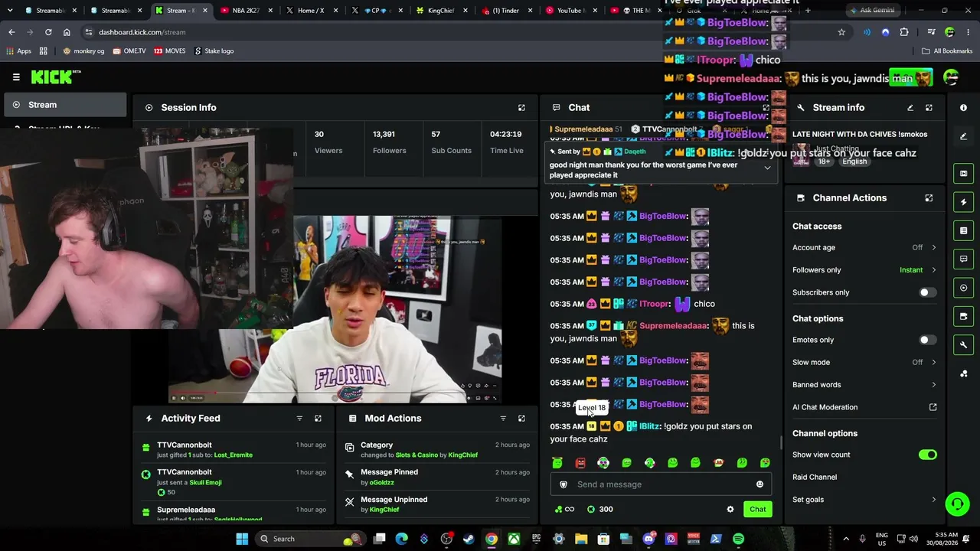Click the browser address bar
The height and width of the screenshot is (551, 980).
[459, 32]
